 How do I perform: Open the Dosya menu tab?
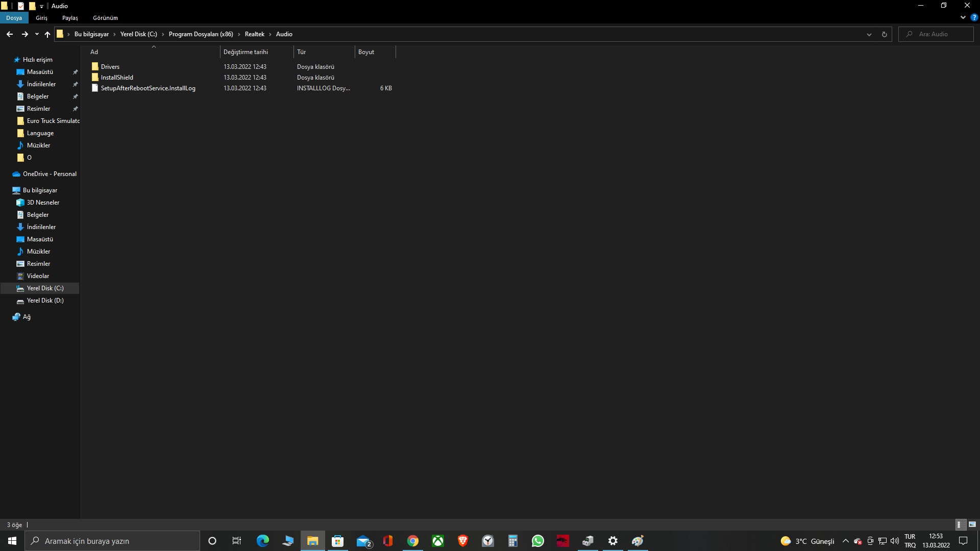coord(14,18)
